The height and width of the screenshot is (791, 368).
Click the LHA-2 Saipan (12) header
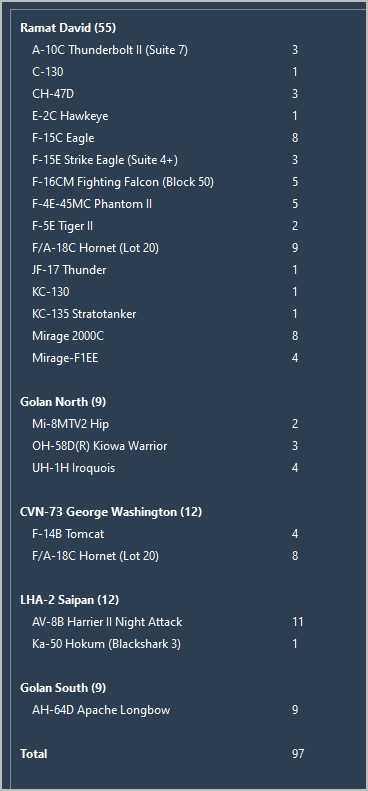[x=70, y=600]
